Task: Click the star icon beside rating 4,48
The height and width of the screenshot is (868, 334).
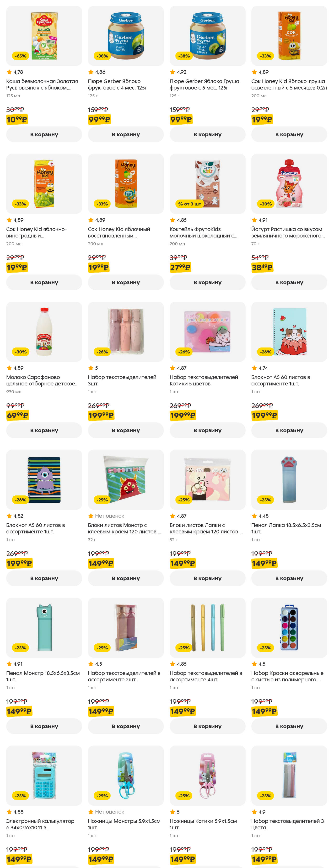Action: pos(254,516)
